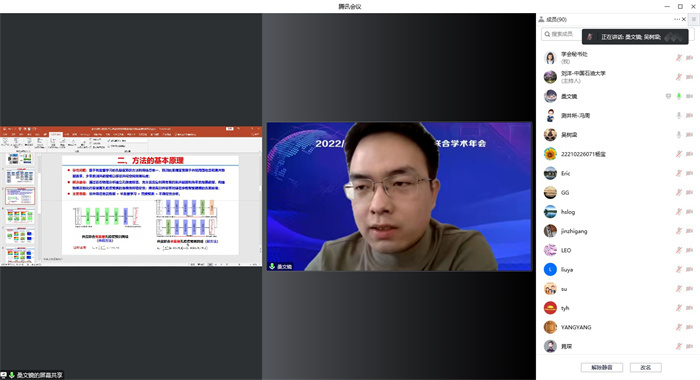The width and height of the screenshot is (700, 380).
Task: Click the red straw-hat avatar of tyh
Action: coord(550,308)
